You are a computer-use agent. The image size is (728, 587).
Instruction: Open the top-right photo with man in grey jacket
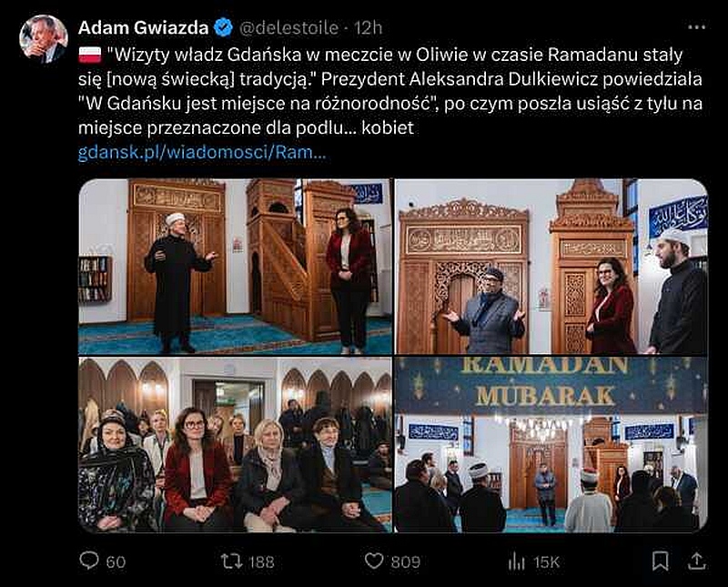(x=551, y=267)
